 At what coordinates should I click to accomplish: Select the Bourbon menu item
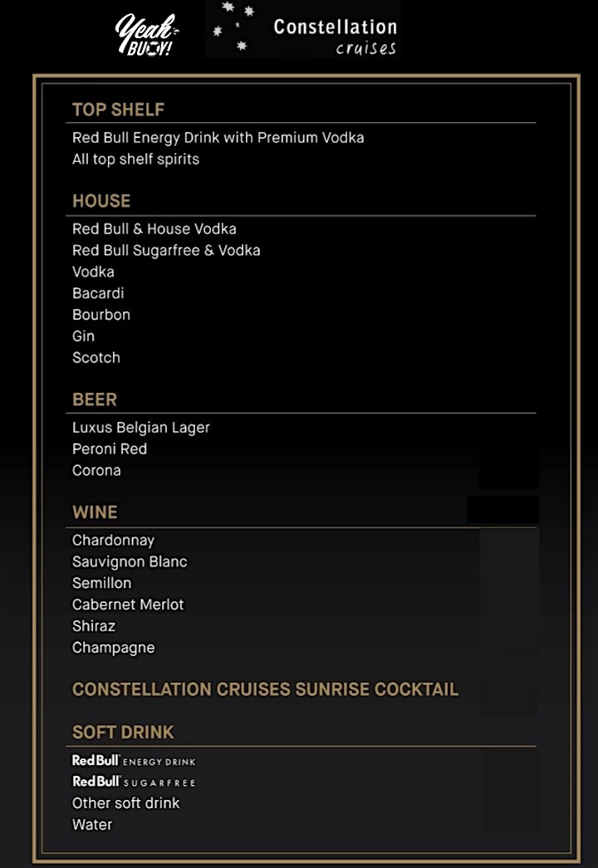point(101,315)
